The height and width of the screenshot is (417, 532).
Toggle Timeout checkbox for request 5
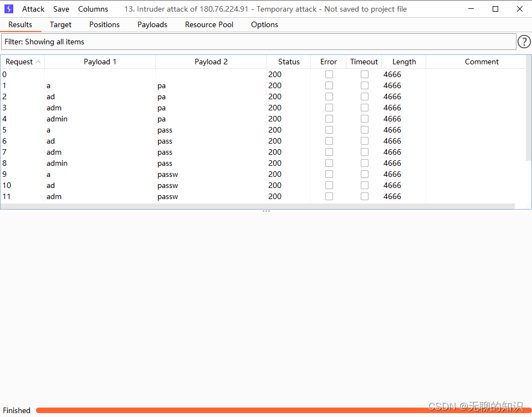pos(365,130)
